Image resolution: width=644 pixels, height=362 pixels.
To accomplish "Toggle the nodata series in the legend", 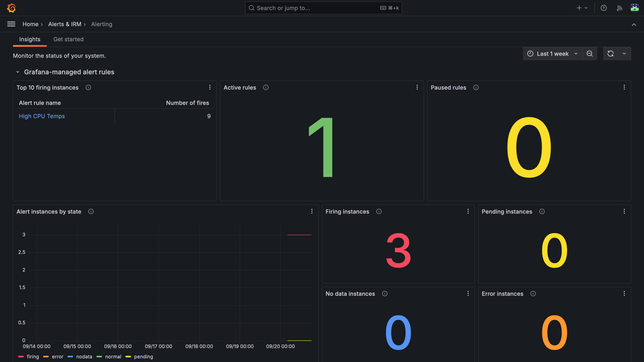I will click(x=84, y=357).
